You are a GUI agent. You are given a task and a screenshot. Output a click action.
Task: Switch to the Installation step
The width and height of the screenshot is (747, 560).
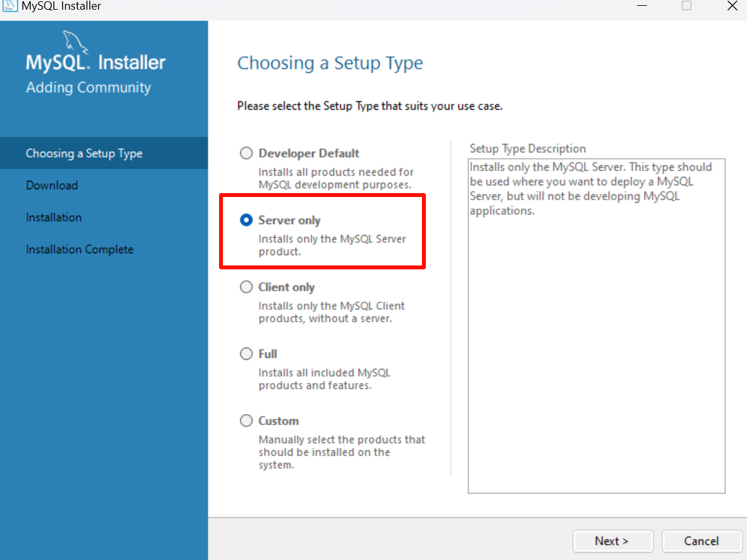(54, 218)
